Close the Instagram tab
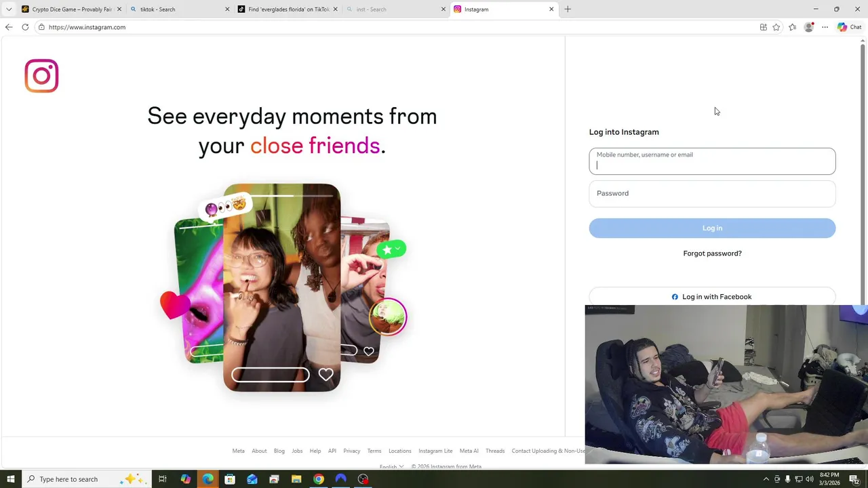Screen dimensions: 868x488 pyautogui.click(x=551, y=9)
